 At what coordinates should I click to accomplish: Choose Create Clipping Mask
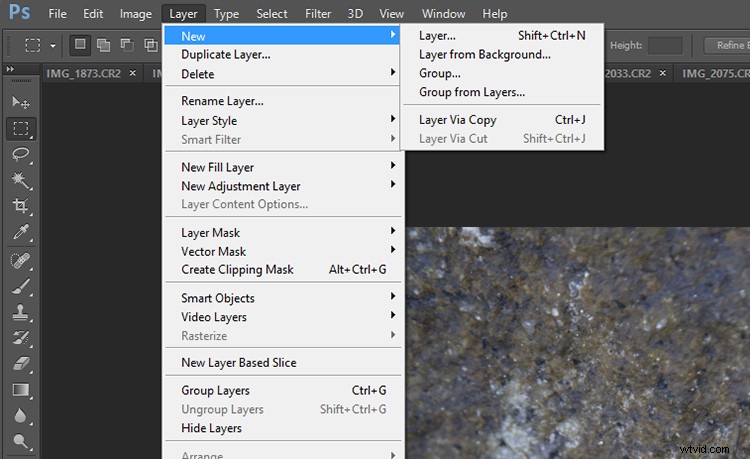[282, 270]
